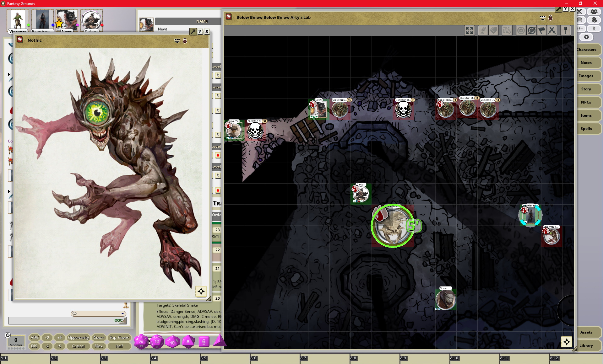
Task: Open the NPCs sidebar tab
Action: (588, 102)
